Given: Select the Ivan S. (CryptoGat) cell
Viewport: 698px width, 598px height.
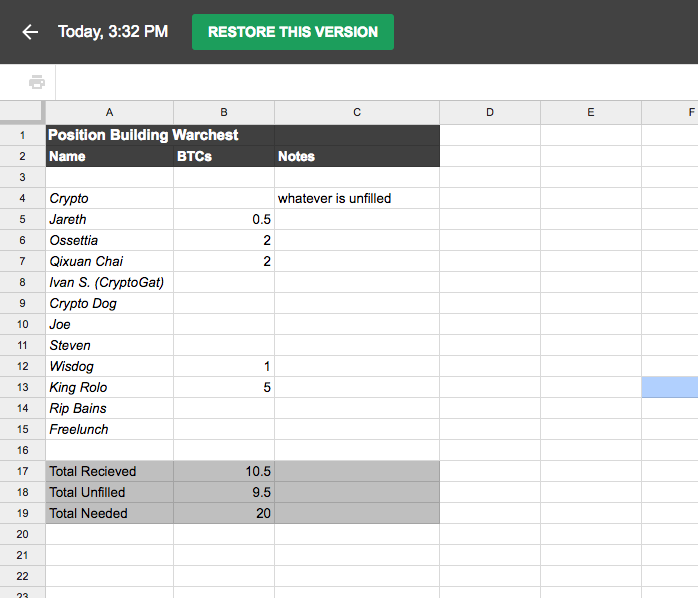Looking at the screenshot, I should [109, 282].
